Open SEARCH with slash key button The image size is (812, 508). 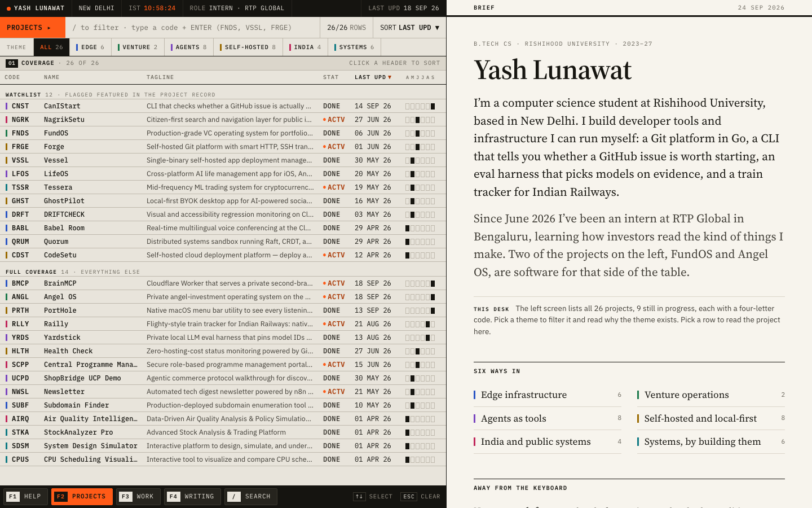[x=251, y=497]
